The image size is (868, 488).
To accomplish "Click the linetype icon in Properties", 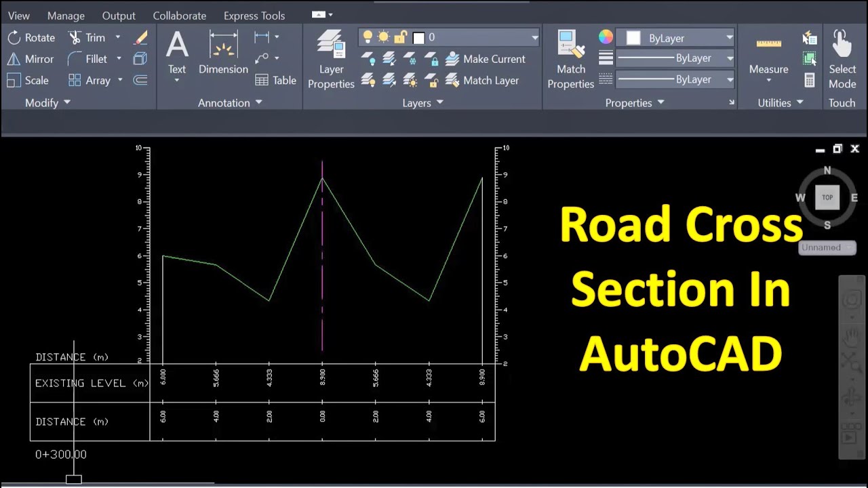I will (x=606, y=79).
